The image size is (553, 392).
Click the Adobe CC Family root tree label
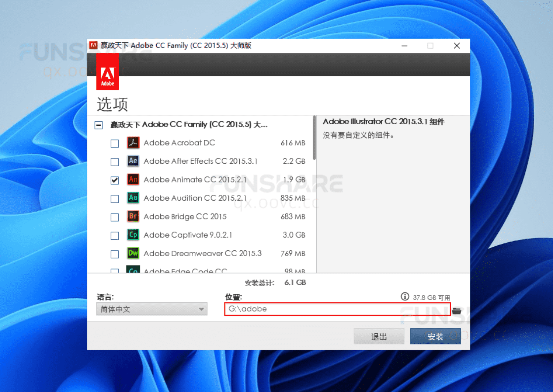(x=189, y=125)
